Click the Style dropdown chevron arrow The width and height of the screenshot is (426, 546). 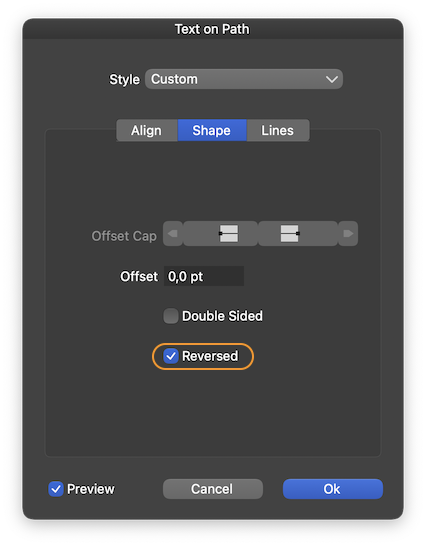tap(332, 79)
